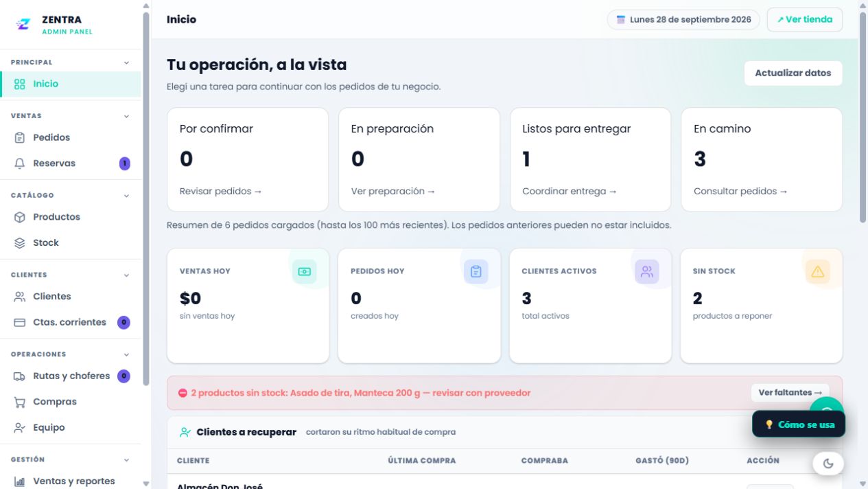Click the Rutas y choferes badge showing 0

tap(124, 376)
